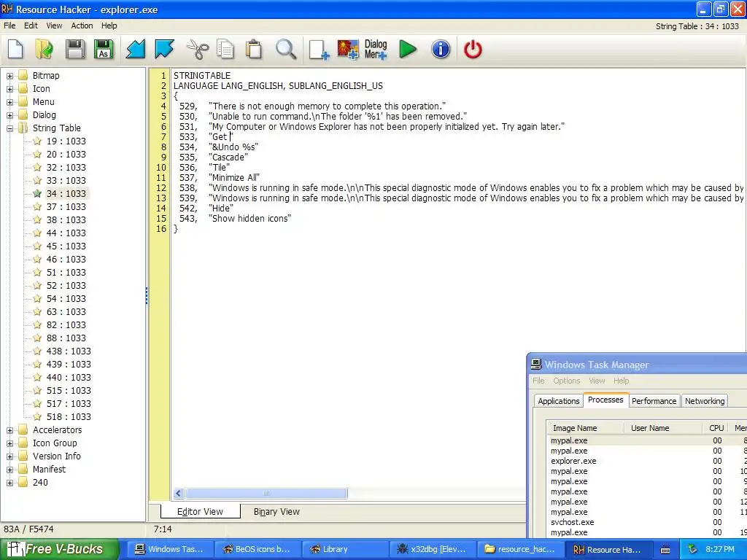Viewport: 747px width, 560px height.
Task: Click the star icon beside 52 : 1033
Action: 37,286
